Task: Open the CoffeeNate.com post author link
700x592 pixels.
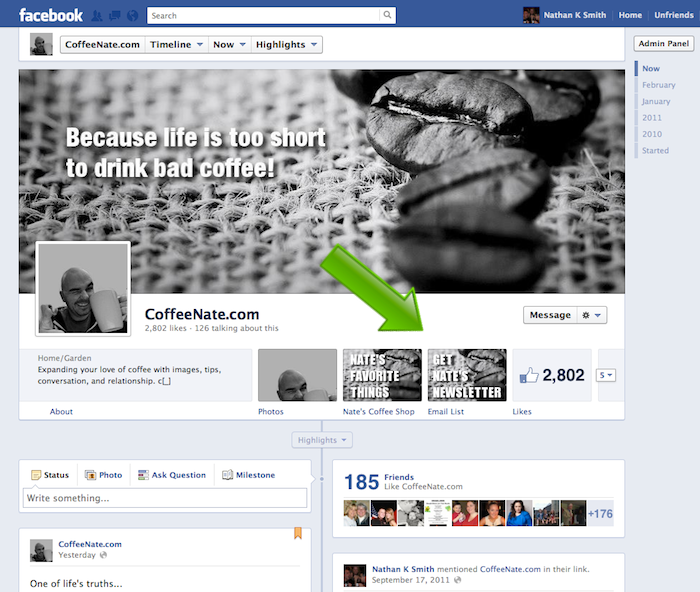Action: point(90,544)
